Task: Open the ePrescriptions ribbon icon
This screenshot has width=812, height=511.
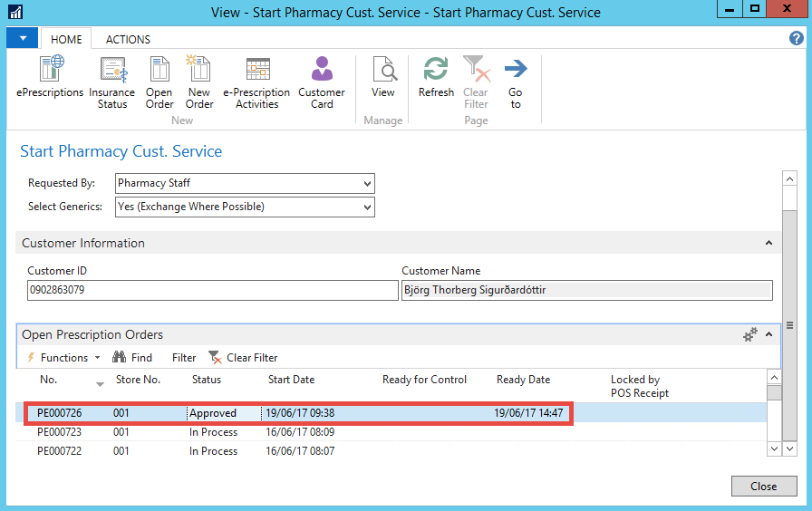Action: 50,71
